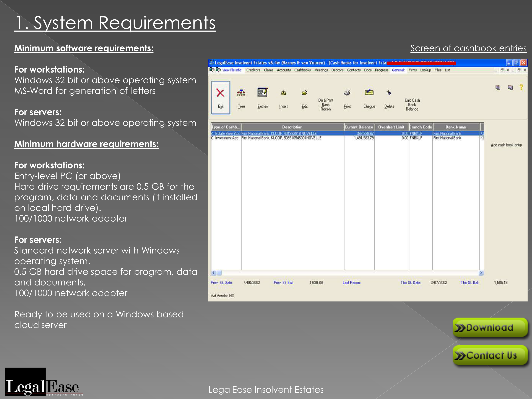Image resolution: width=532 pixels, height=399 pixels.
Task: Click the scroll right arrow of grid
Action: click(x=481, y=273)
